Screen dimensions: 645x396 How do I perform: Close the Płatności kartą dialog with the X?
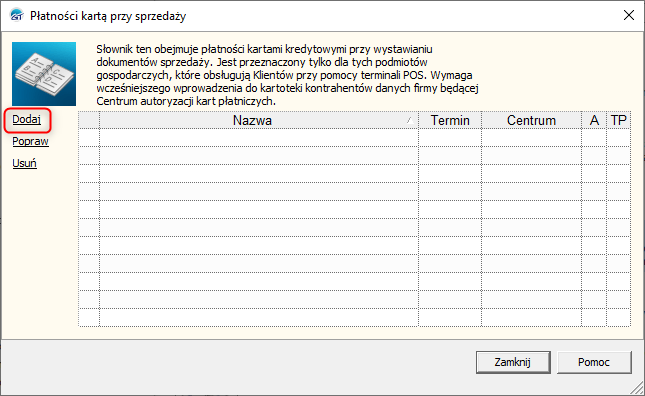629,16
